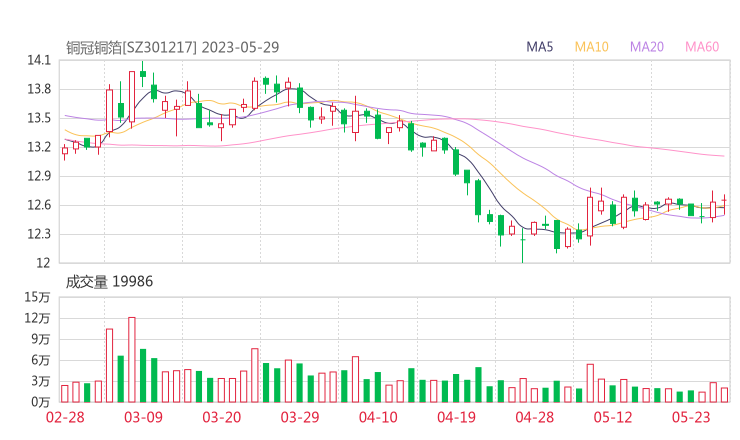Click the 12.9 price axis label
Viewport: 740px width, 440px height.
tap(39, 176)
